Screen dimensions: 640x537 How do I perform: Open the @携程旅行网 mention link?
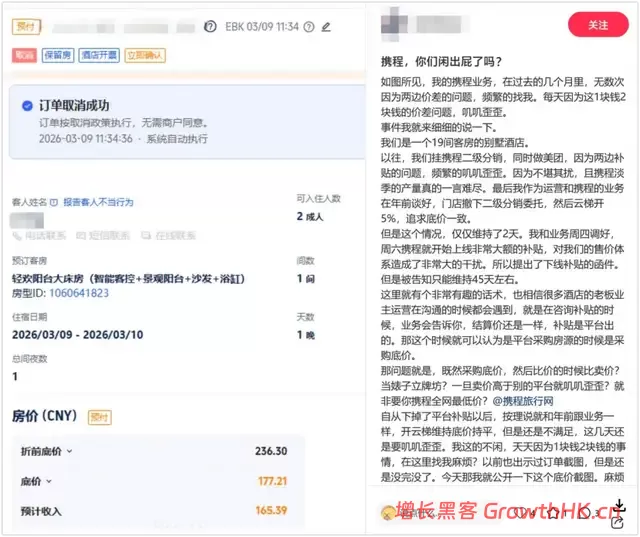point(523,401)
